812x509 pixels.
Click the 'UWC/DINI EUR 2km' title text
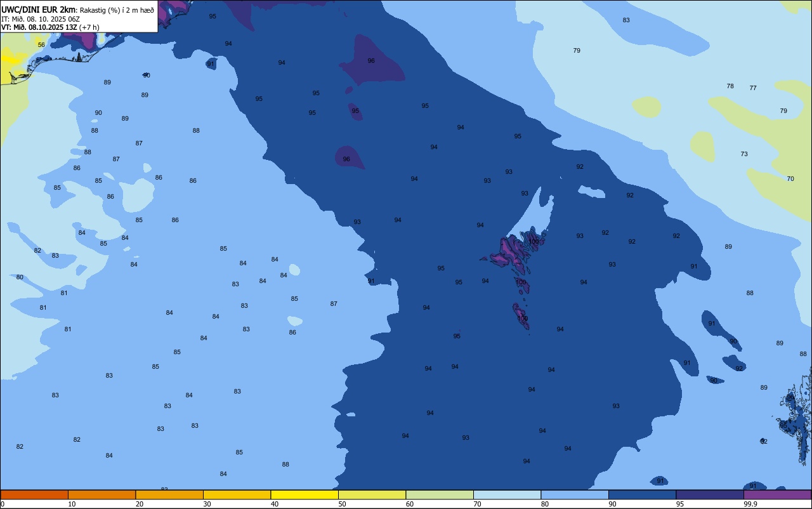(x=39, y=10)
